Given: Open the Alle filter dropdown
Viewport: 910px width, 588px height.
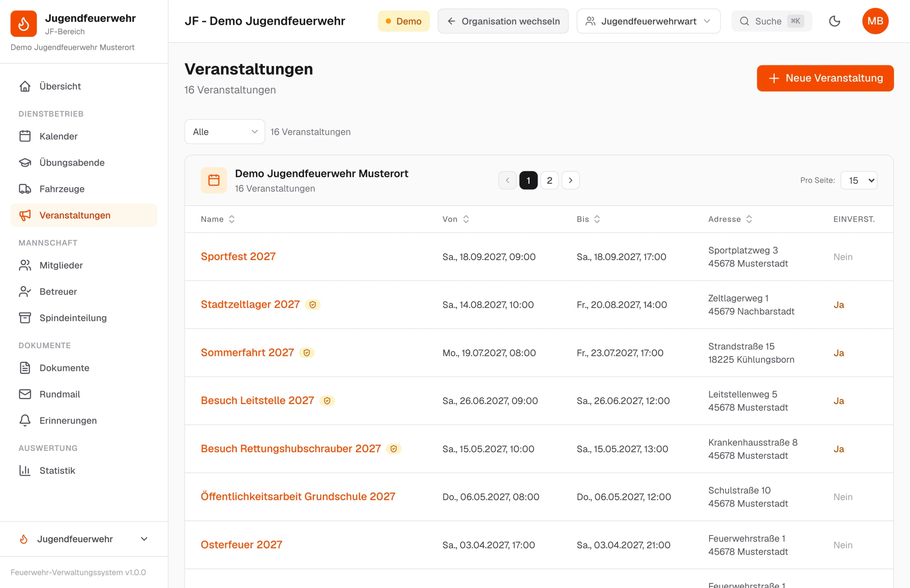Looking at the screenshot, I should tap(225, 132).
